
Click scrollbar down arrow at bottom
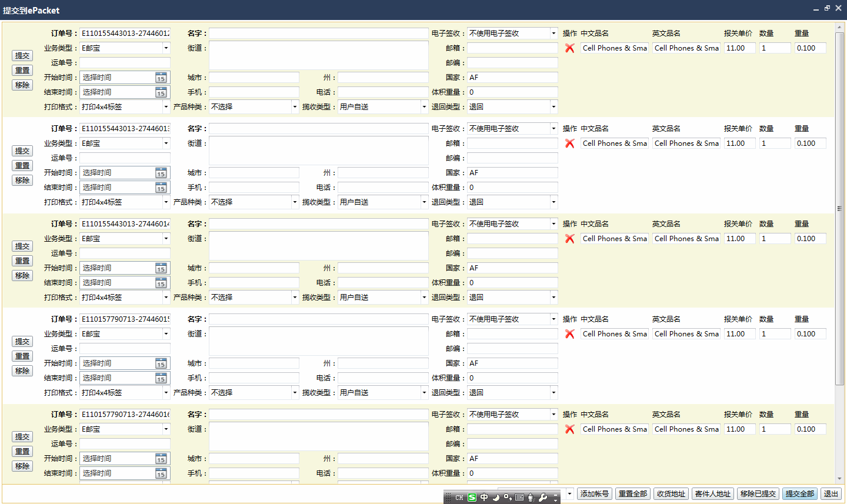(x=839, y=479)
